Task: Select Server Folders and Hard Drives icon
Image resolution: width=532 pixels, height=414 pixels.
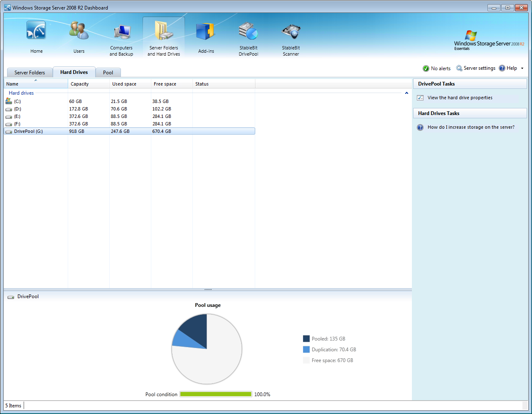Action: [164, 32]
